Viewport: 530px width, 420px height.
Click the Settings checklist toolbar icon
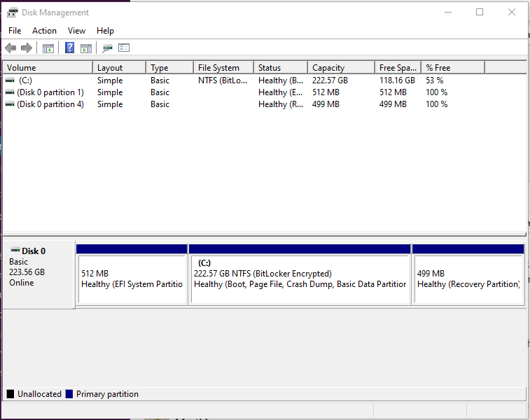point(124,48)
